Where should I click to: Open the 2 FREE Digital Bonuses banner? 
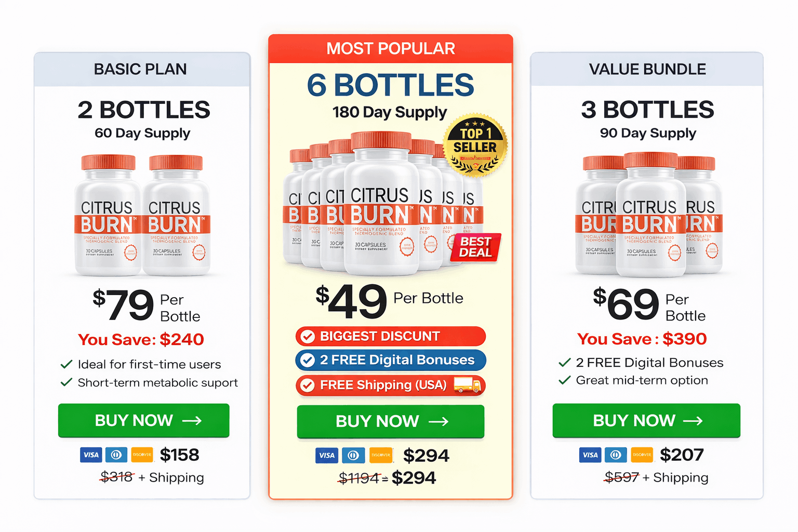(x=390, y=360)
